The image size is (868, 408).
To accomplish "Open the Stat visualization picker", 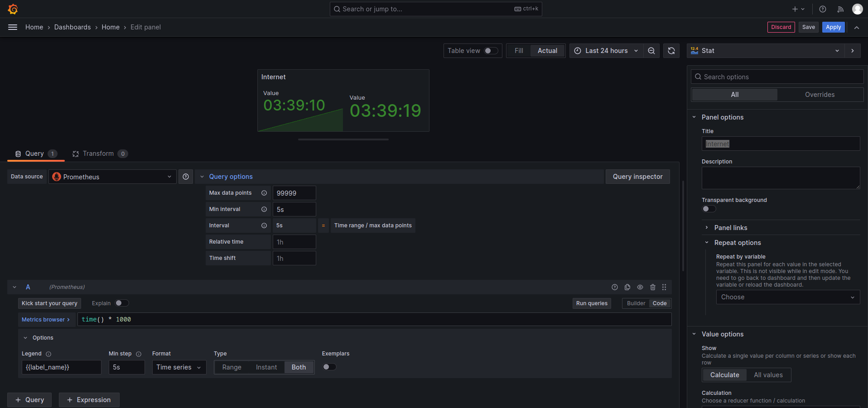I will (x=766, y=51).
